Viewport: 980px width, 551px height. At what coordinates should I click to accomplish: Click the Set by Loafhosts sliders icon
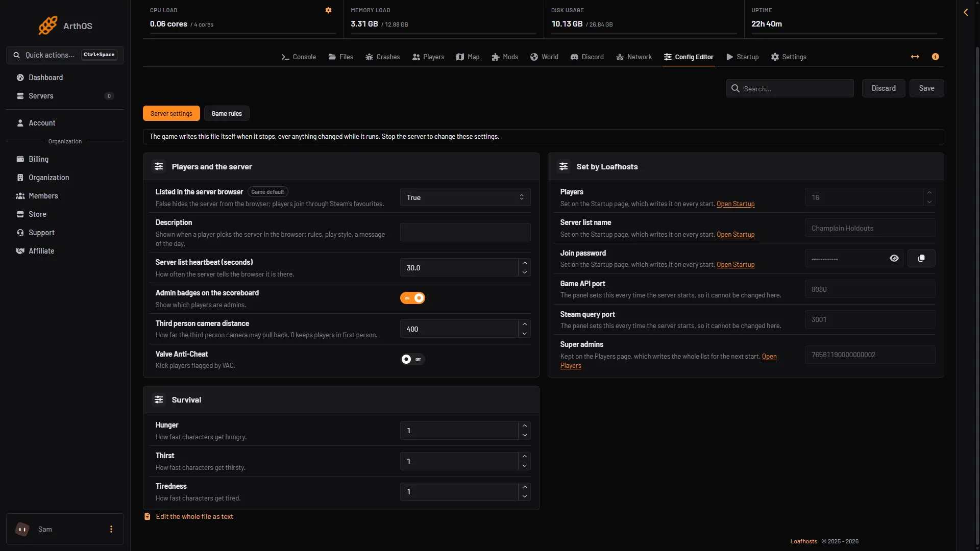[563, 166]
